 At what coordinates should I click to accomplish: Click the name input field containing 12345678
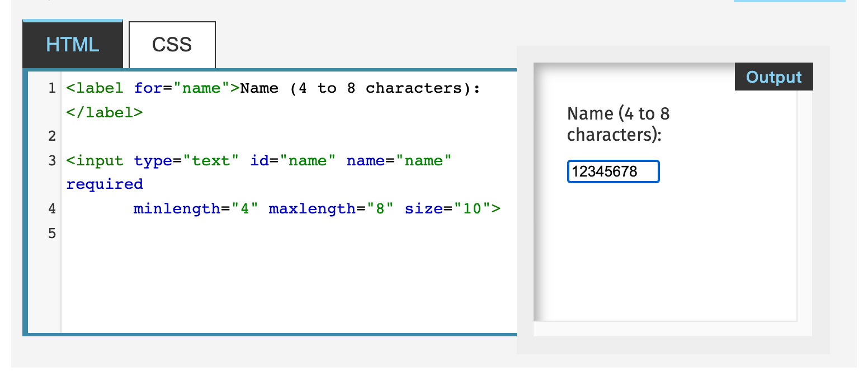point(614,172)
